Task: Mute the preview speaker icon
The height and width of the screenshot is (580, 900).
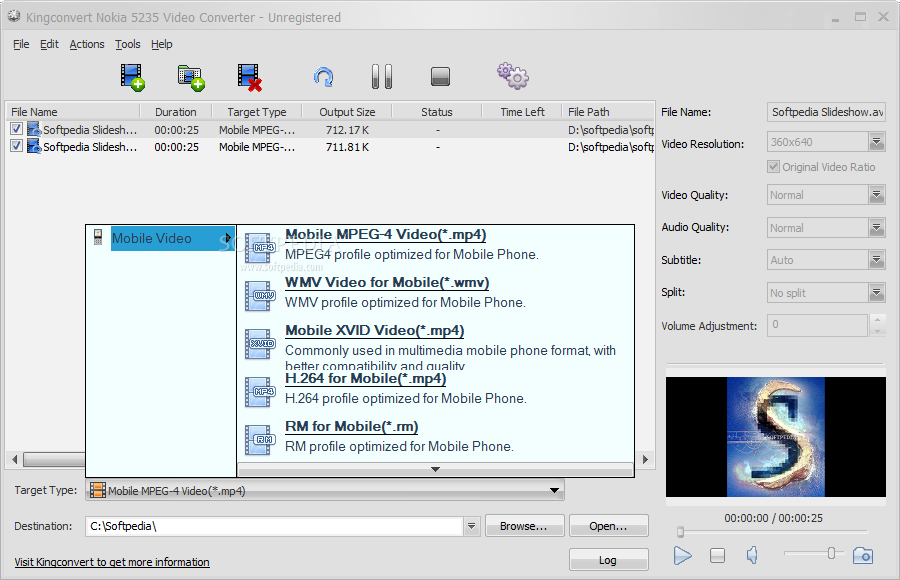Action: pyautogui.click(x=752, y=555)
